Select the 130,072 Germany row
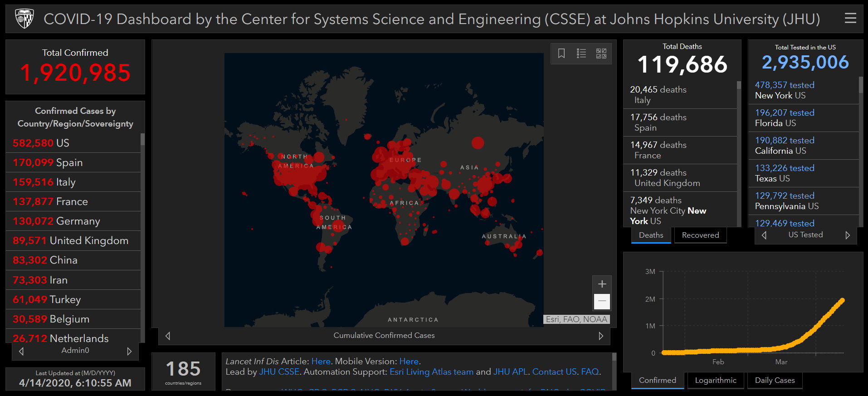Screen dimensions: 868x396 pos(73,221)
